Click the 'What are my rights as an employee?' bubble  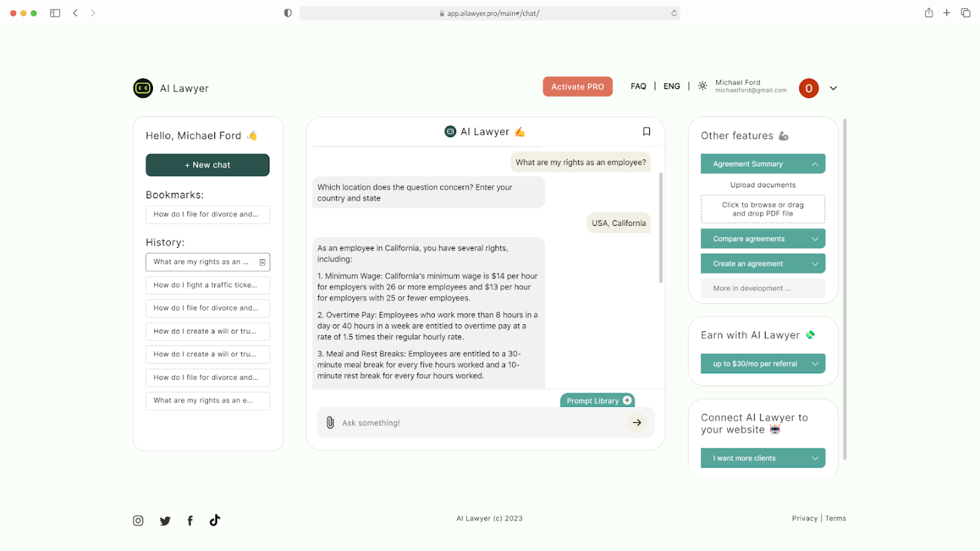[x=581, y=163]
